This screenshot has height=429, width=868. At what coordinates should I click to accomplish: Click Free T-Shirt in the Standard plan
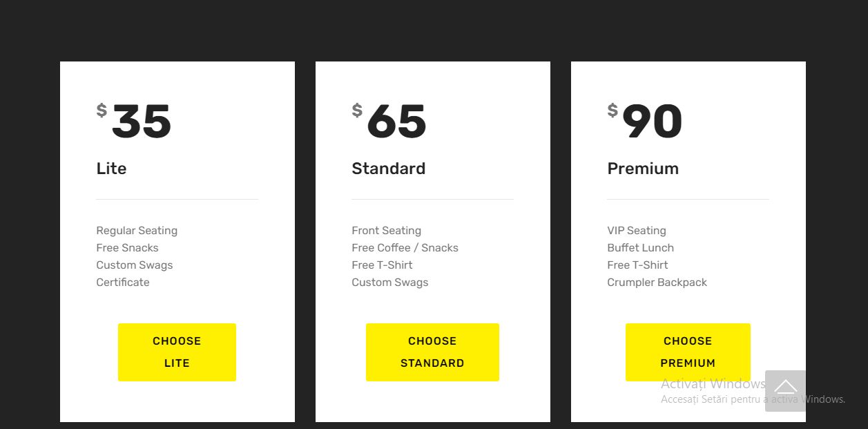click(382, 265)
